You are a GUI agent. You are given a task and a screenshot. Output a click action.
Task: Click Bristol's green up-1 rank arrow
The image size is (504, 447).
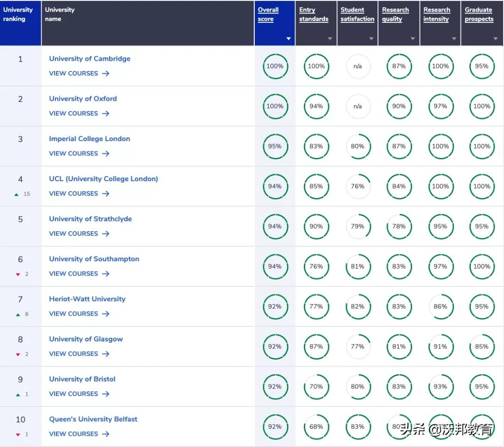coord(18,395)
